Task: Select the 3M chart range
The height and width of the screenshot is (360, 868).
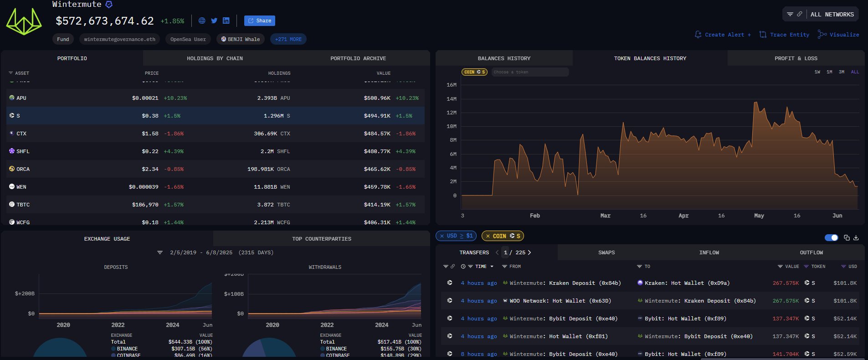Action: (842, 72)
